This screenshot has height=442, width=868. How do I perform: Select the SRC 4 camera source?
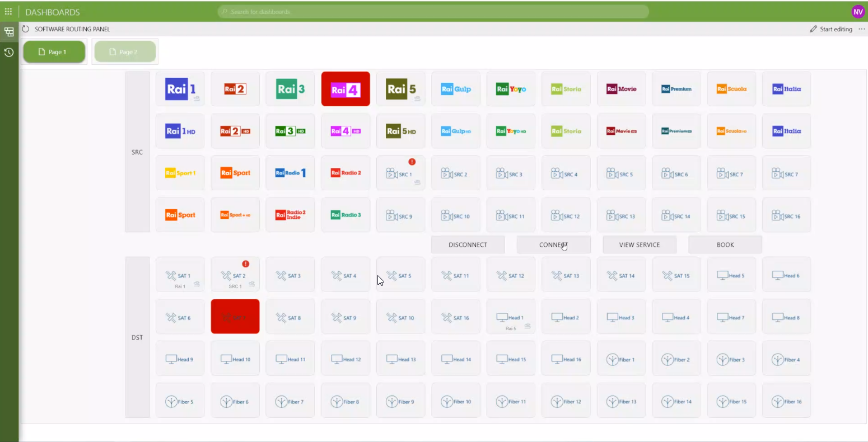[566, 173]
